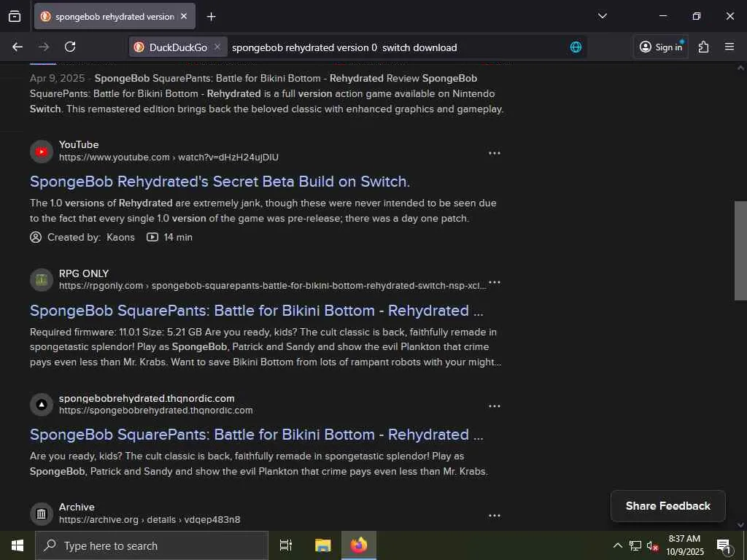Image resolution: width=747 pixels, height=560 pixels.
Task: Open the extensions puzzle icon
Action: tap(704, 47)
